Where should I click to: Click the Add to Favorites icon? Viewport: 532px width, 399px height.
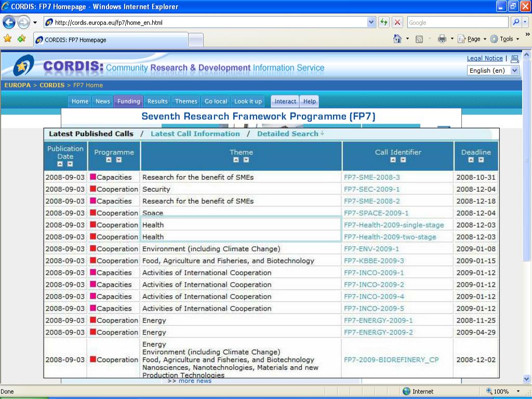point(21,39)
